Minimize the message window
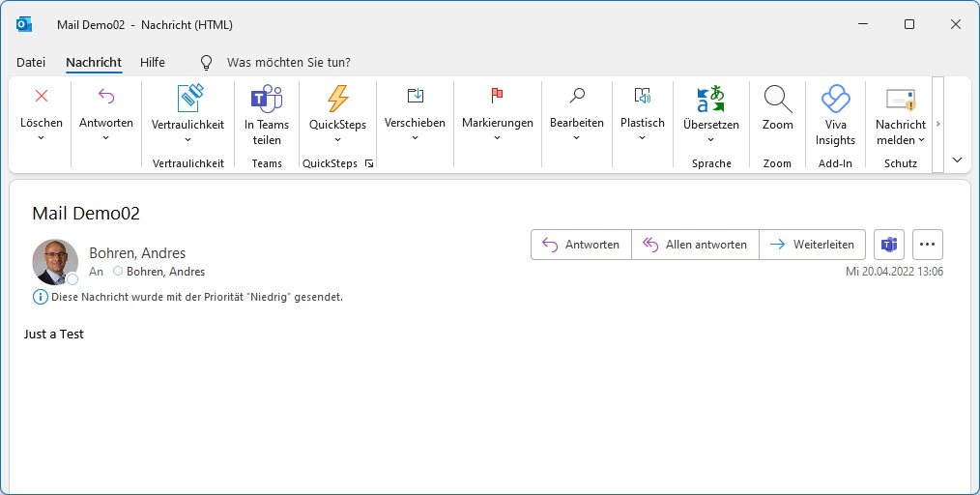Image resolution: width=980 pixels, height=495 pixels. point(863,24)
